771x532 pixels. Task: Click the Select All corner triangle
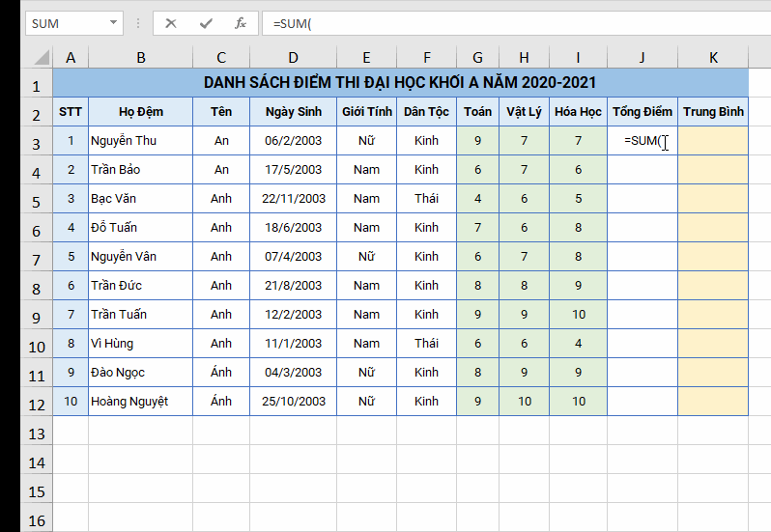(x=43, y=58)
